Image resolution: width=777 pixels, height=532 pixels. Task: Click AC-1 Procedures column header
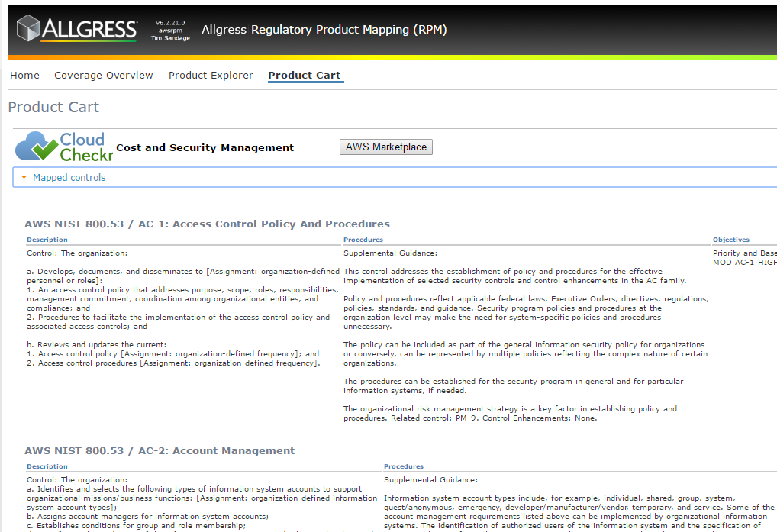363,240
